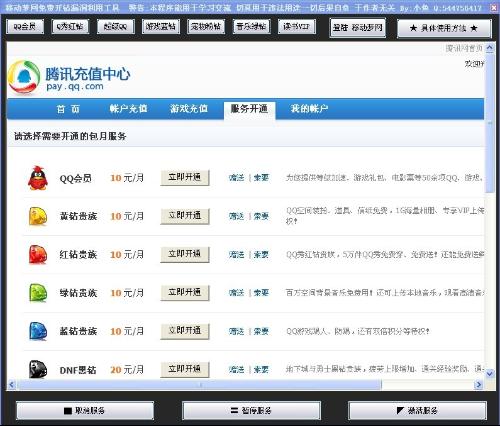This screenshot has width=500, height=426.
Task: Click the 宠物粉钻 toolbar button
Action: point(206,27)
